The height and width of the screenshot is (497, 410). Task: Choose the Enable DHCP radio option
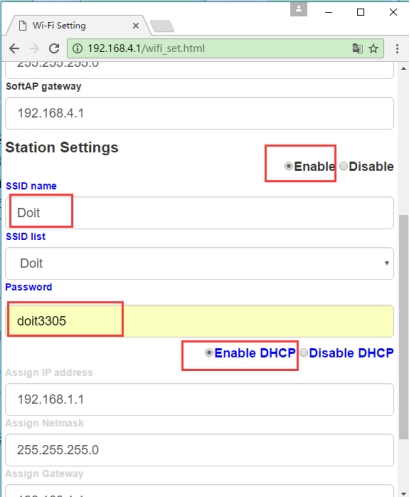point(209,353)
